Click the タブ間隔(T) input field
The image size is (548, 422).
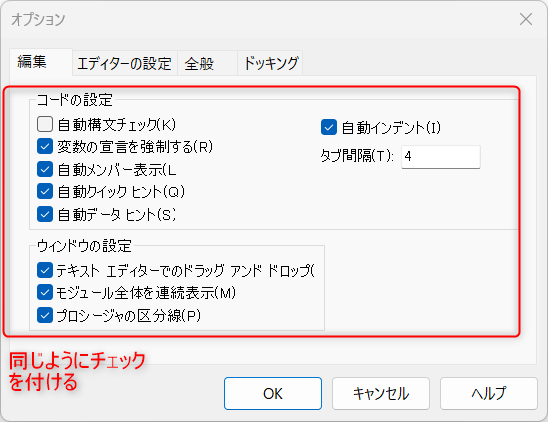pyautogui.click(x=441, y=157)
